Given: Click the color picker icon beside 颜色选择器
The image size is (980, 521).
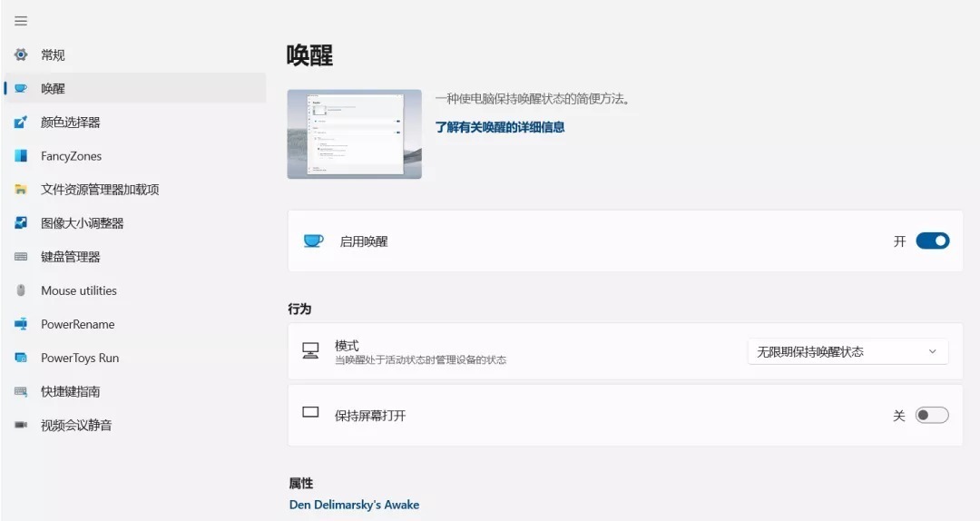Looking at the screenshot, I should click(x=21, y=123).
